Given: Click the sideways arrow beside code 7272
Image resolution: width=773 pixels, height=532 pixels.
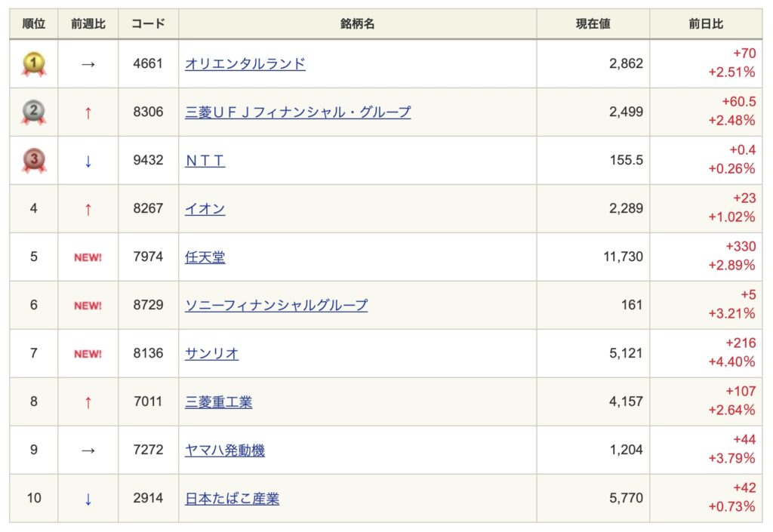Looking at the screenshot, I should coord(88,451).
